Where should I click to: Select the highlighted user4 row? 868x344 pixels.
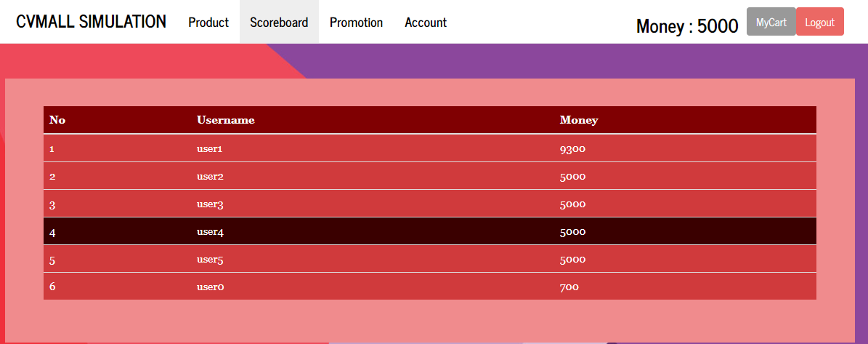429,232
